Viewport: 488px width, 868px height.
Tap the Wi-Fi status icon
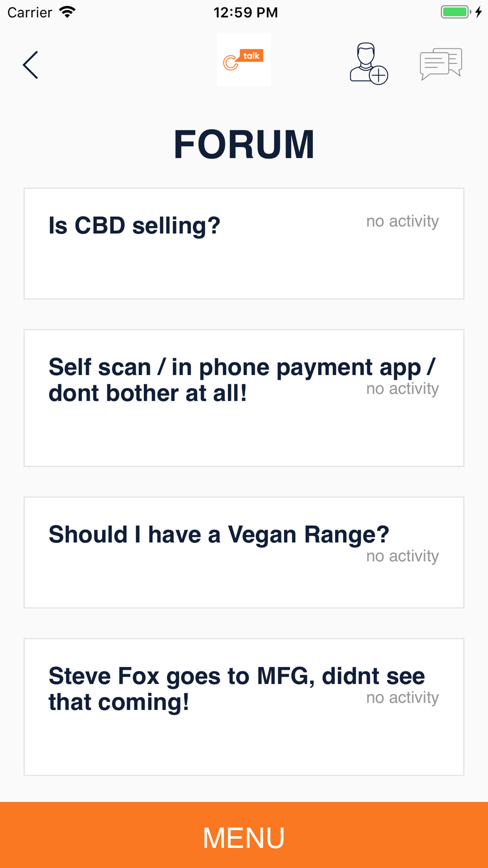pos(67,12)
